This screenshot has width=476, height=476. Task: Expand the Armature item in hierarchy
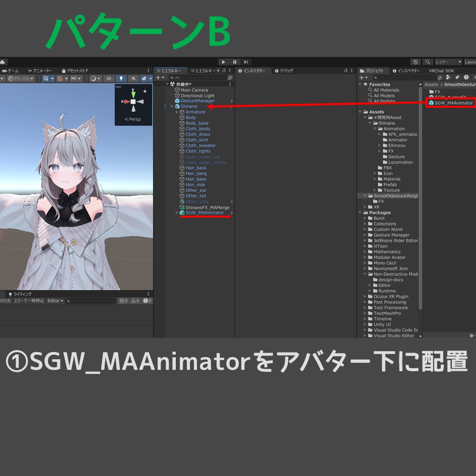[176, 112]
